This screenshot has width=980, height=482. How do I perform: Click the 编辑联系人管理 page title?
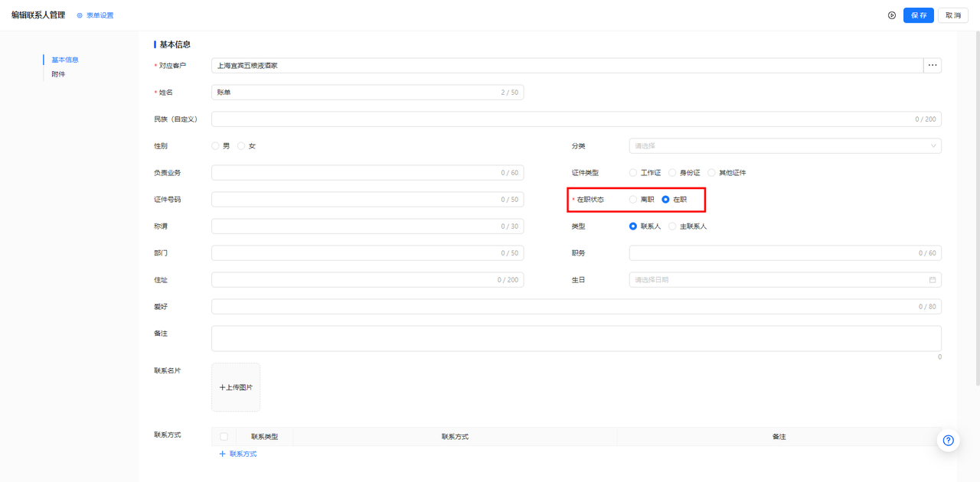click(38, 15)
